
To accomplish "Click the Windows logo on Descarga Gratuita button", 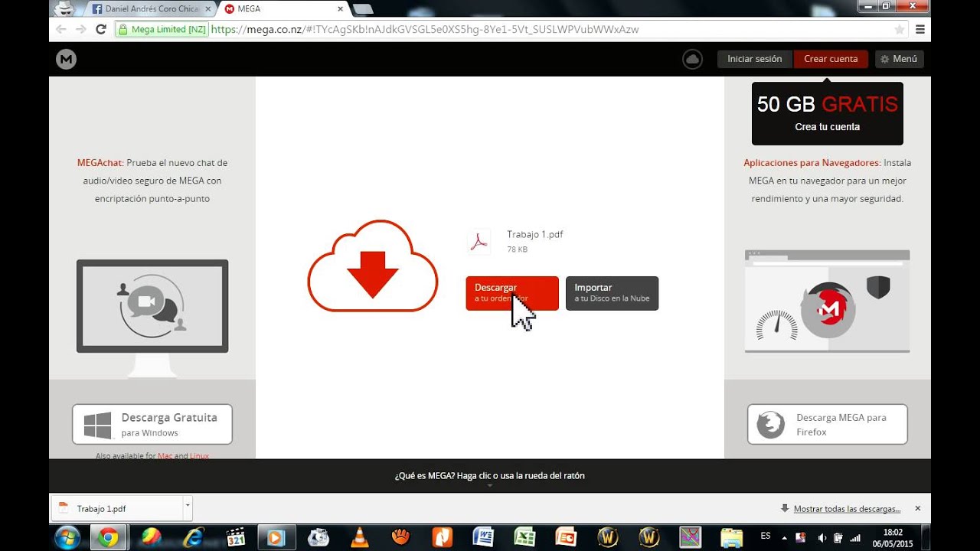I will [x=98, y=425].
